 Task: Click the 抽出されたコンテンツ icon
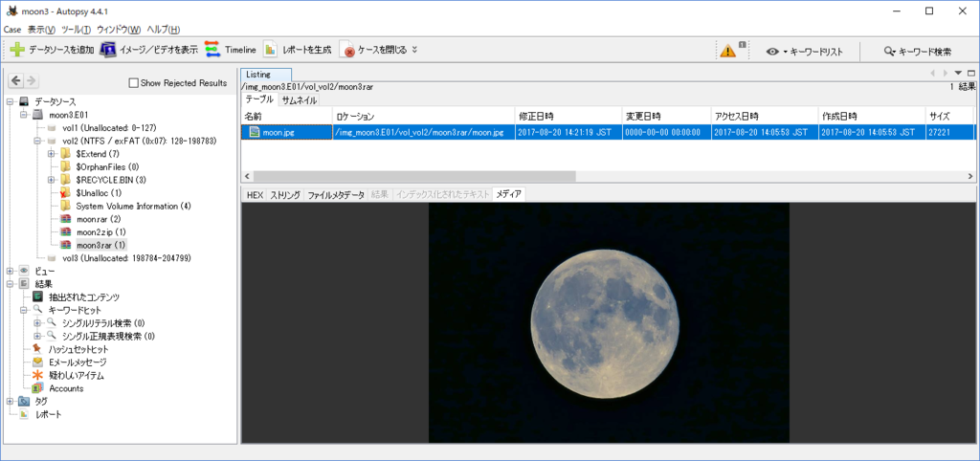(37, 297)
